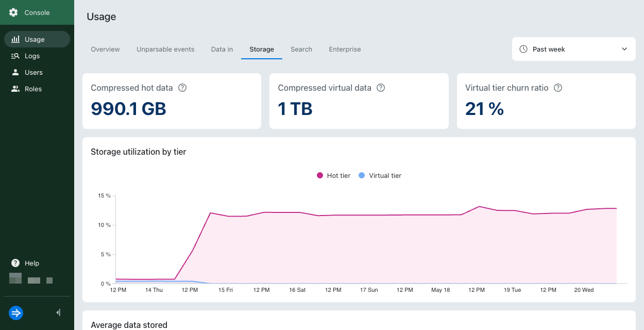Collapse the sidebar with the arrow icon
Screen dimensions: 644x330
pos(58,312)
